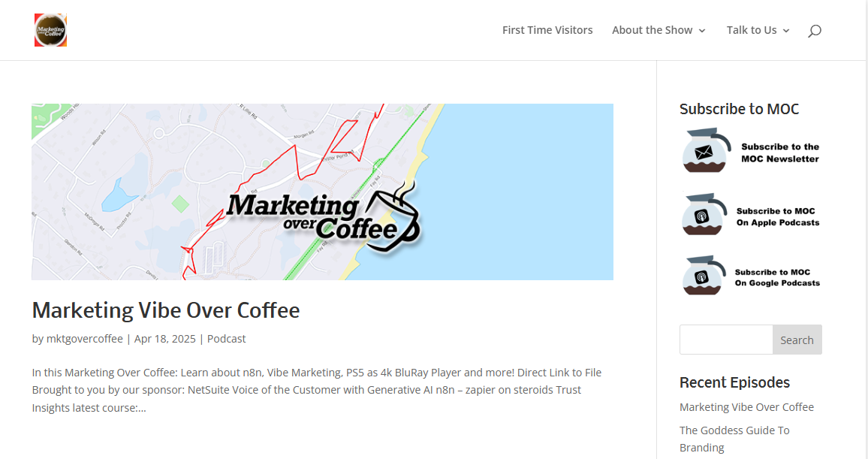868x459 pixels.
Task: Click the map banner featured image
Action: click(322, 192)
